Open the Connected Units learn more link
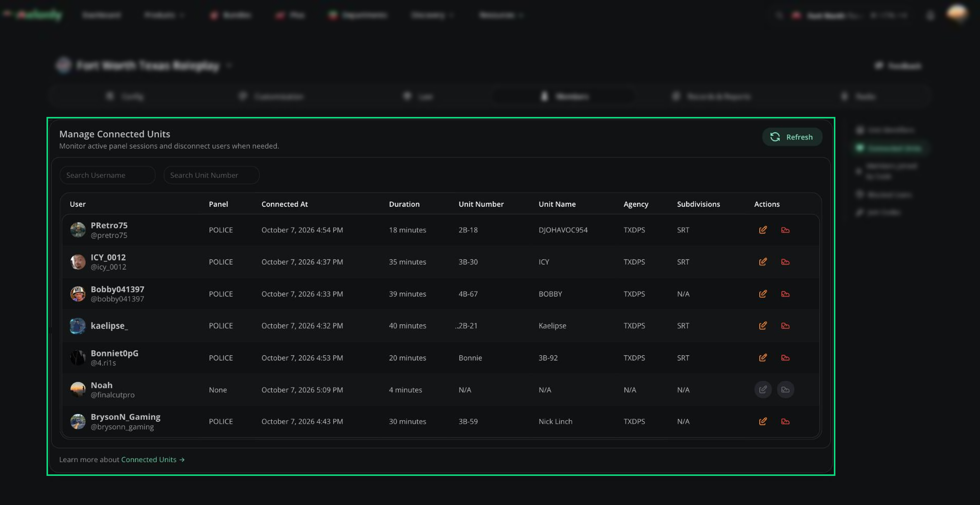 [153, 460]
